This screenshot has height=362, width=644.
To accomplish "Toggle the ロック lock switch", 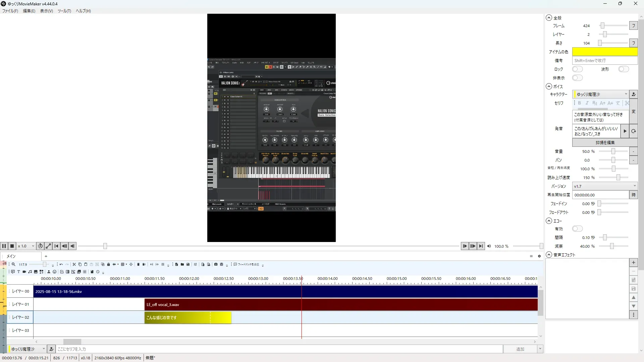I will coord(577,69).
